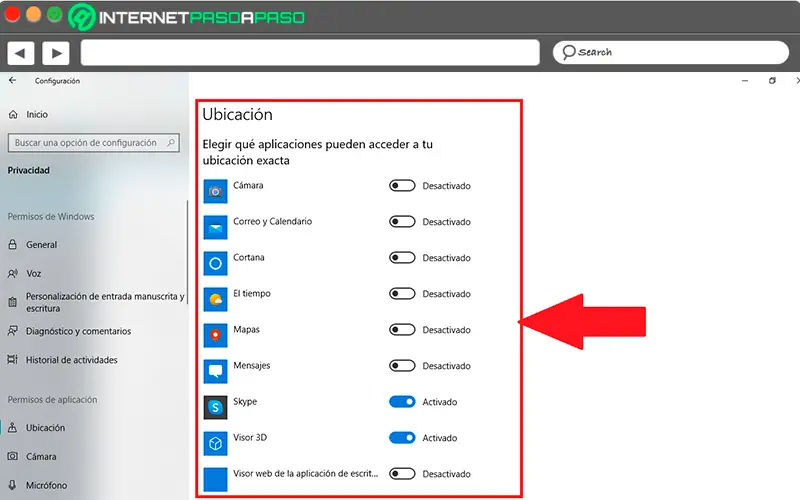Turn on El tiempo location toggle
The image size is (800, 500).
[402, 294]
